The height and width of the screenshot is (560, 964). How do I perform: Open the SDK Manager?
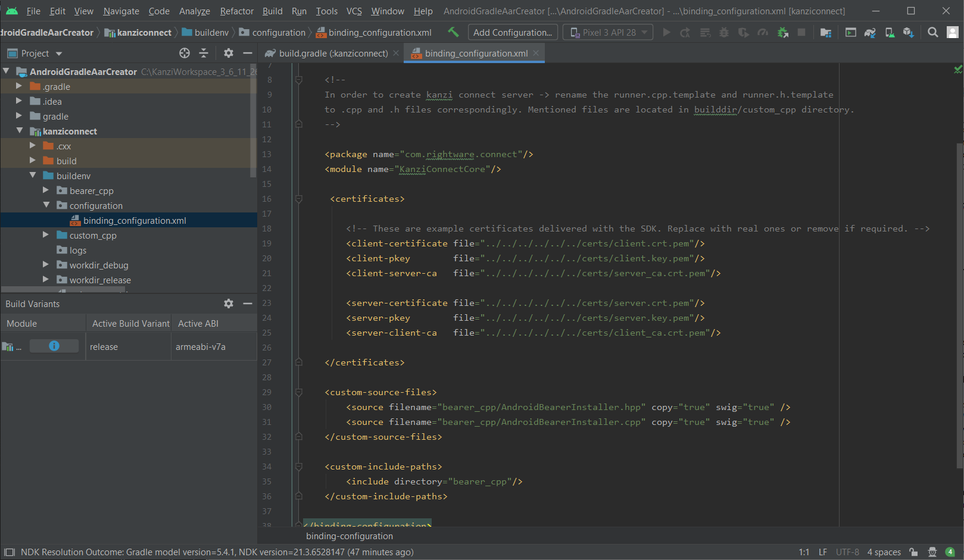909,32
